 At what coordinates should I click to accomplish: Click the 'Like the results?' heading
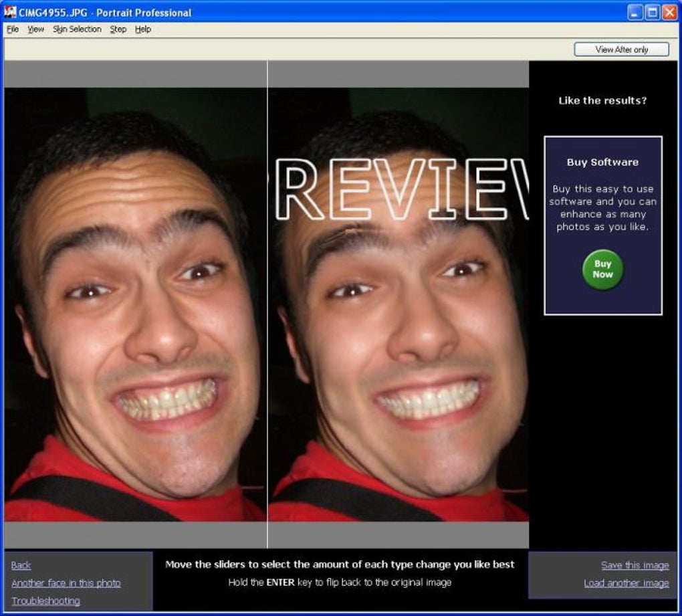click(602, 100)
